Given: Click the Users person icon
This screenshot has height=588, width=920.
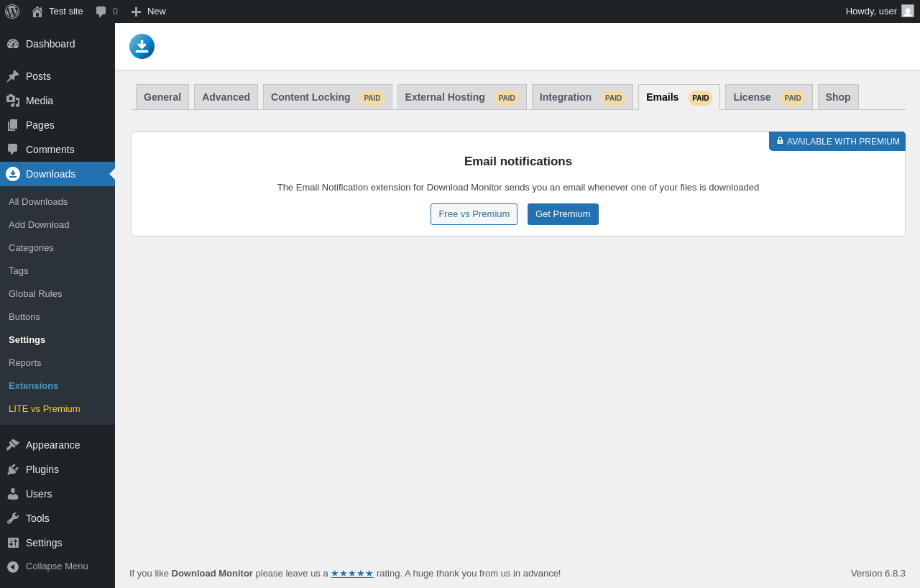Looking at the screenshot, I should [13, 494].
